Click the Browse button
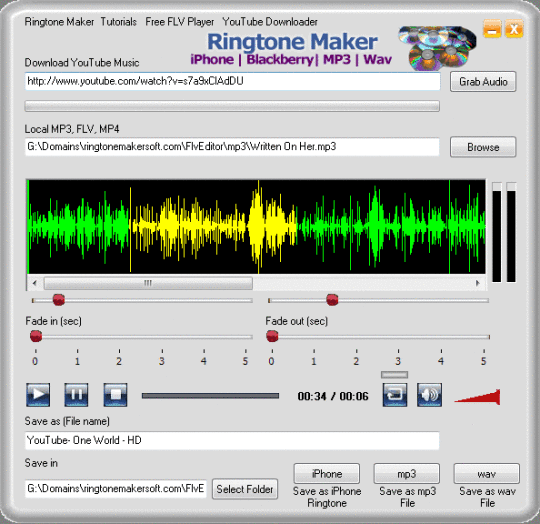 483,147
